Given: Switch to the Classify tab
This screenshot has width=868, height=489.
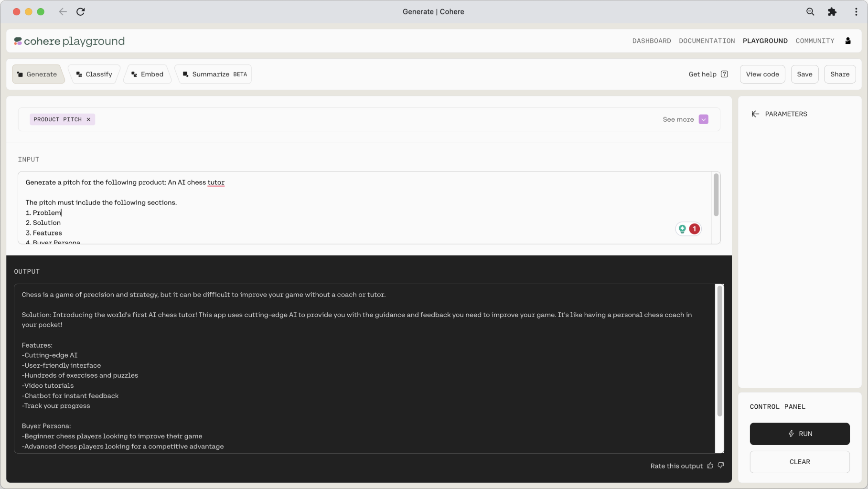Looking at the screenshot, I should (94, 74).
